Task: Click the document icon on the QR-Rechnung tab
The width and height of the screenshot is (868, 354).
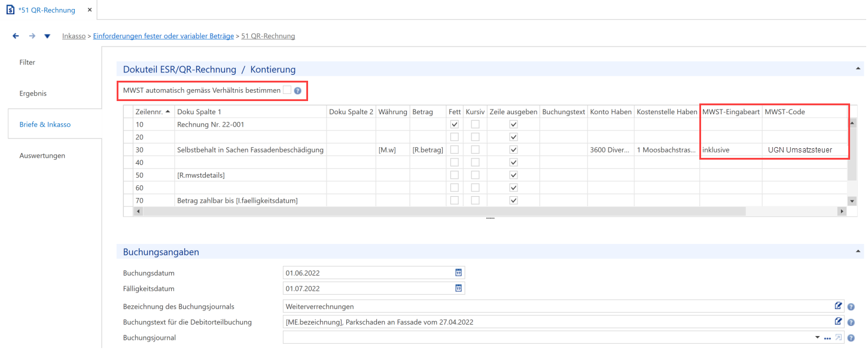Action: [10, 10]
